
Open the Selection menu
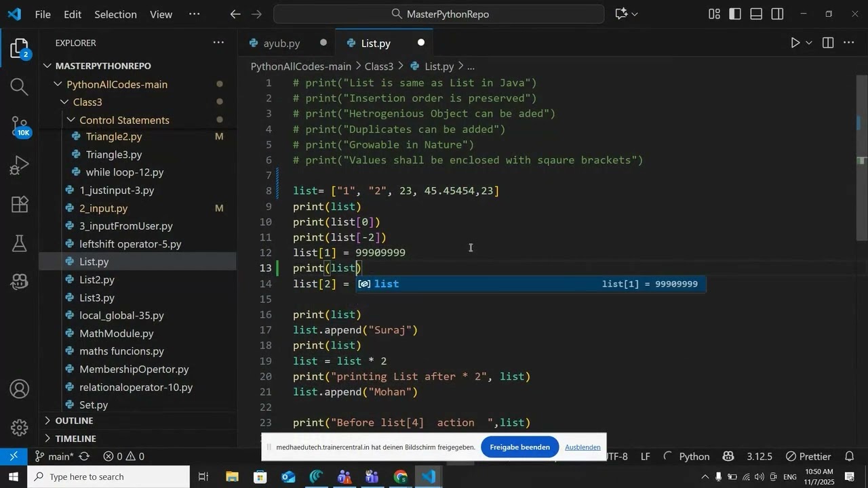[x=115, y=14]
